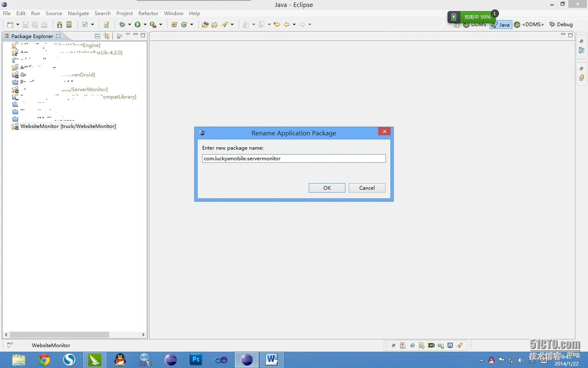Click the New Java Package icon
This screenshot has width=588, height=368.
click(174, 24)
